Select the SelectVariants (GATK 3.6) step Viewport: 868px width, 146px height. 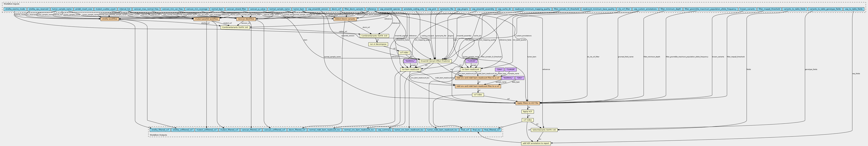[544, 130]
